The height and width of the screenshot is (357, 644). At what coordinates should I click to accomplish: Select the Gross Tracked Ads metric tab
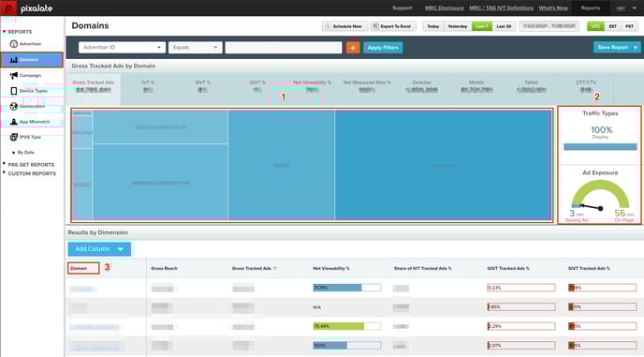point(94,89)
